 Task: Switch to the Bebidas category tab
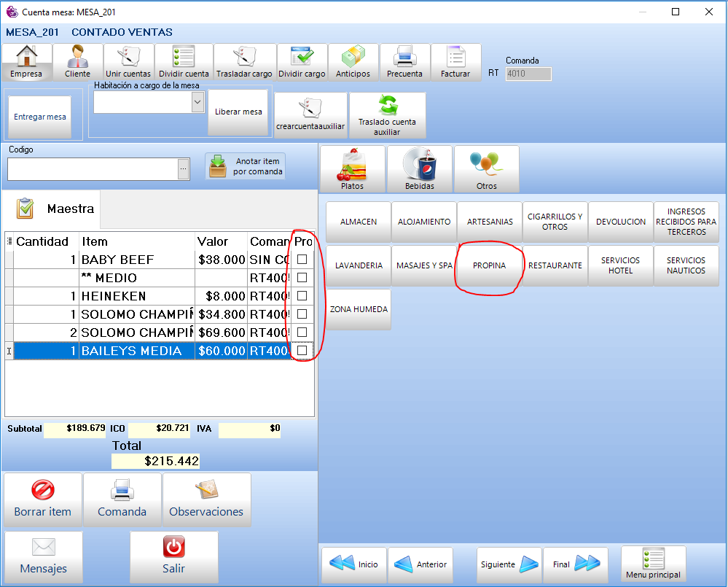(420, 169)
